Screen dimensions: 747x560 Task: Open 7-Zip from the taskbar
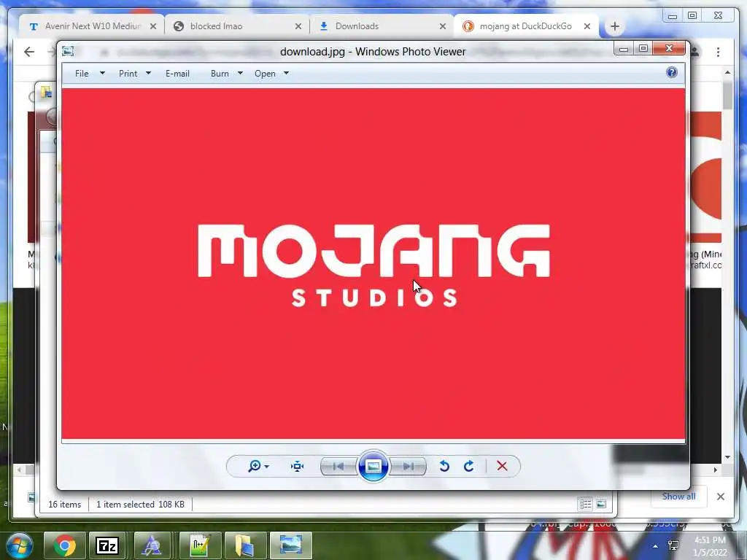pos(107,545)
